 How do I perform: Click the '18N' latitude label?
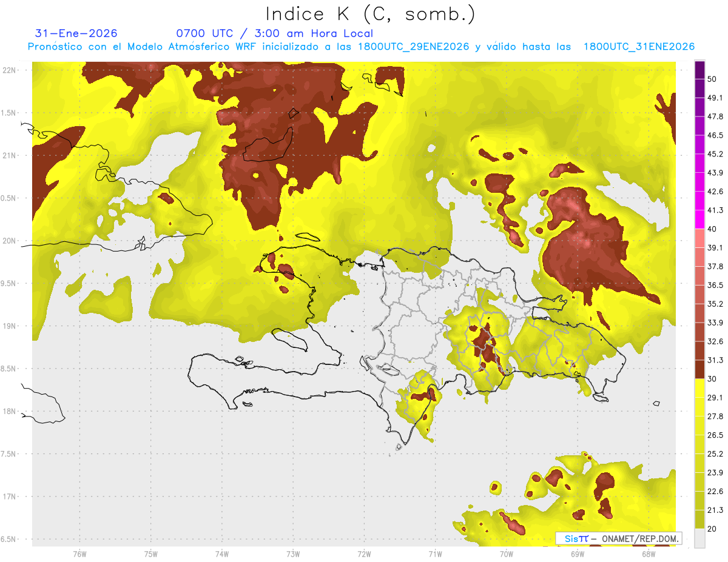click(8, 412)
